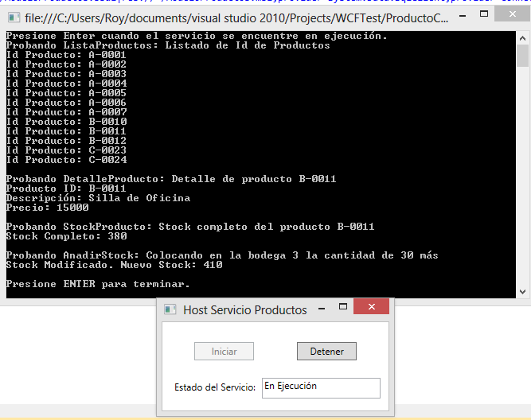Minimize the Host Servicio Productos window

322,309
